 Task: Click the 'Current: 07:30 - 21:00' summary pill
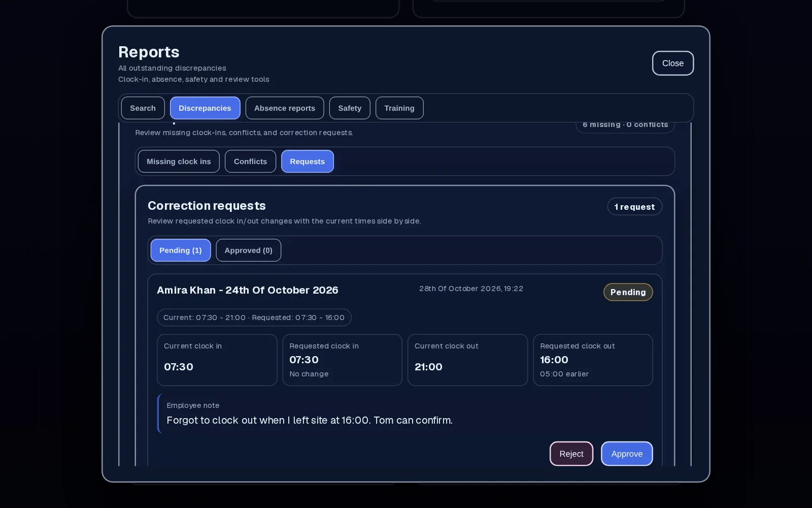point(254,317)
